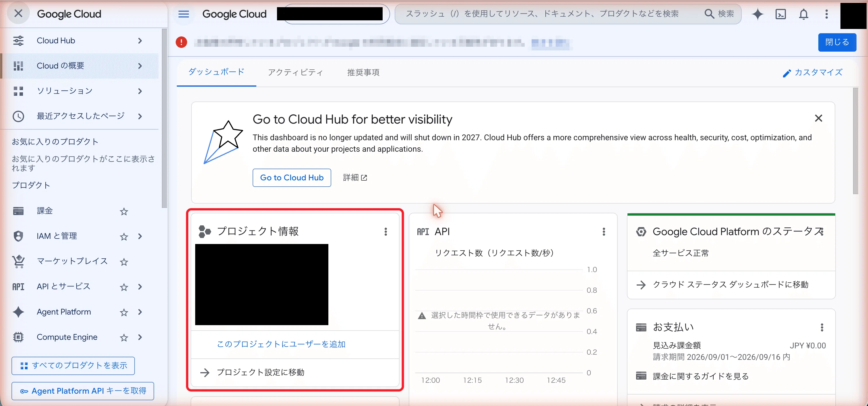
Task: Expand 最近アクセスしたページ submenu
Action: click(x=140, y=116)
